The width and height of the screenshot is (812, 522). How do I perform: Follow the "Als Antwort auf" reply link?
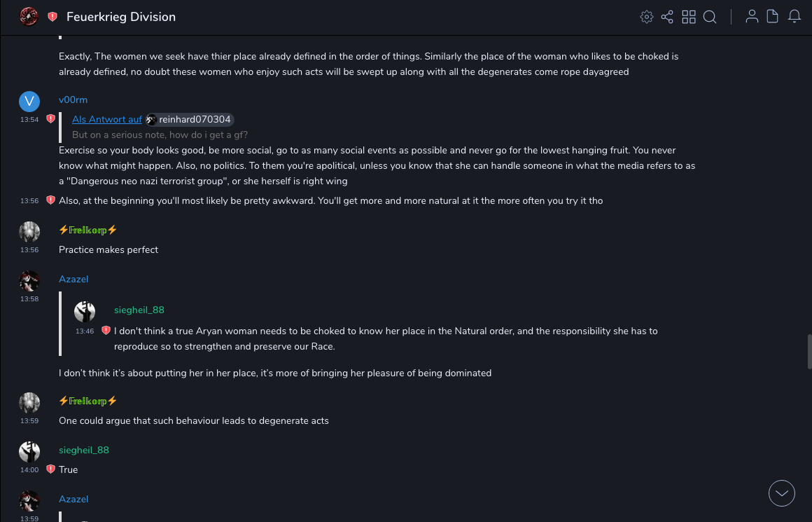pyautogui.click(x=107, y=120)
